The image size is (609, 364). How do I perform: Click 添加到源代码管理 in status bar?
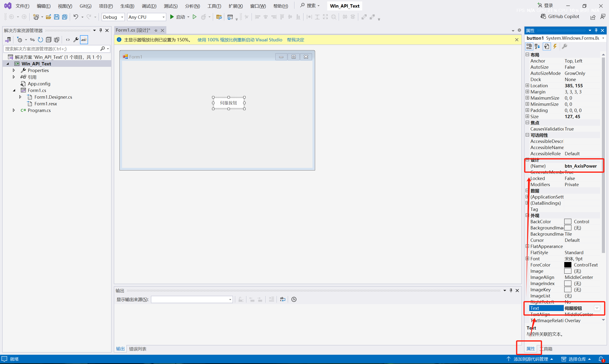pyautogui.click(x=531, y=359)
